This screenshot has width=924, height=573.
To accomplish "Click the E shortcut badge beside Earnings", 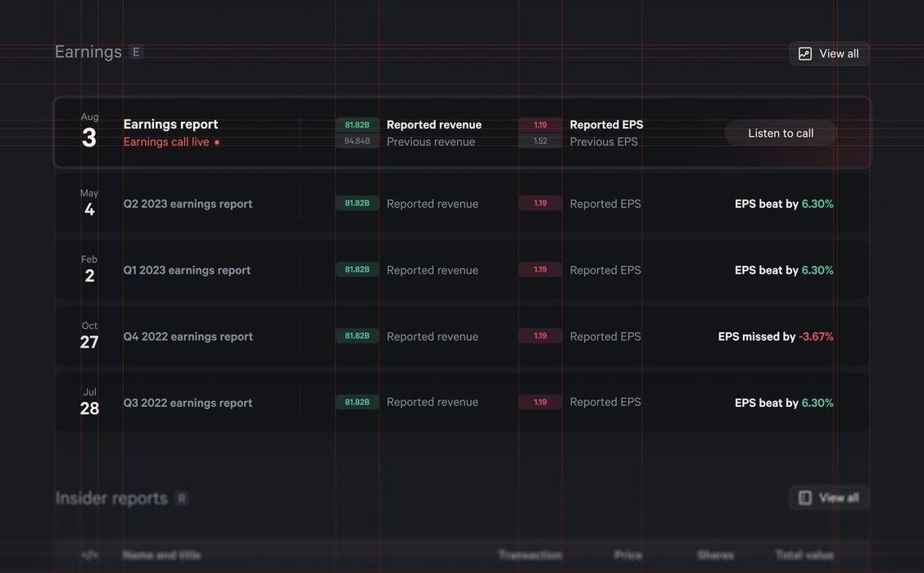I will 136,52.
